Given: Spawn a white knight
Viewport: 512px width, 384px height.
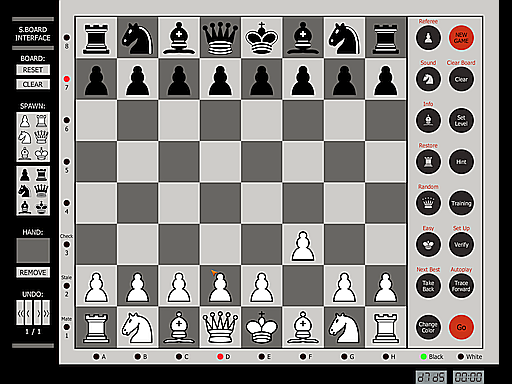Looking at the screenshot, I should point(25,137).
